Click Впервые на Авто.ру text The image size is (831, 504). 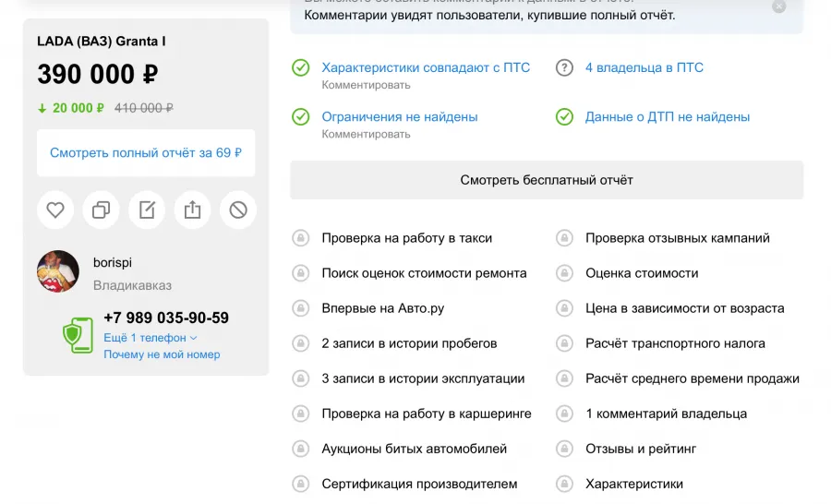383,308
